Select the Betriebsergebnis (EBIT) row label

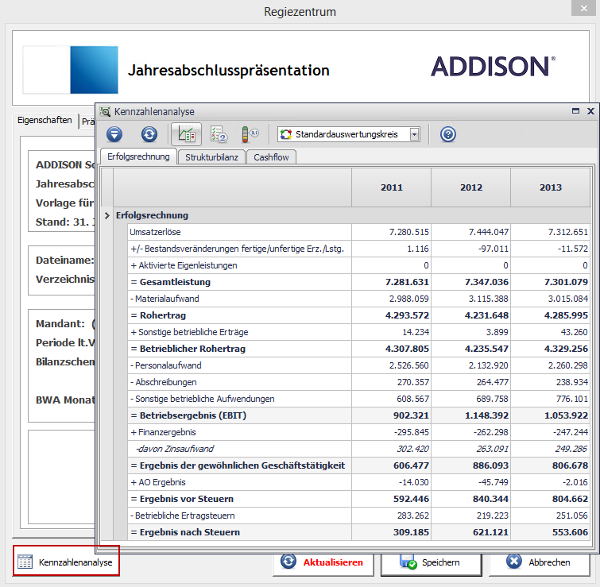point(188,416)
